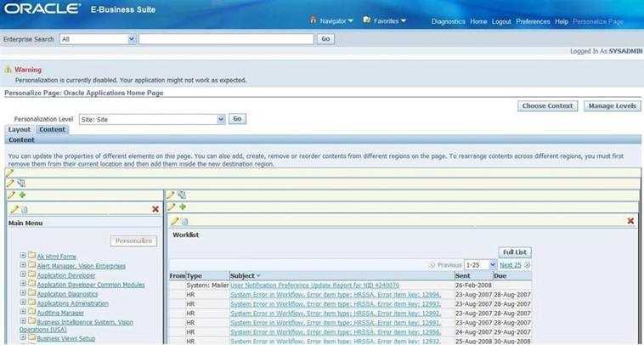
Task: Select the Content tab
Action: [x=52, y=129]
